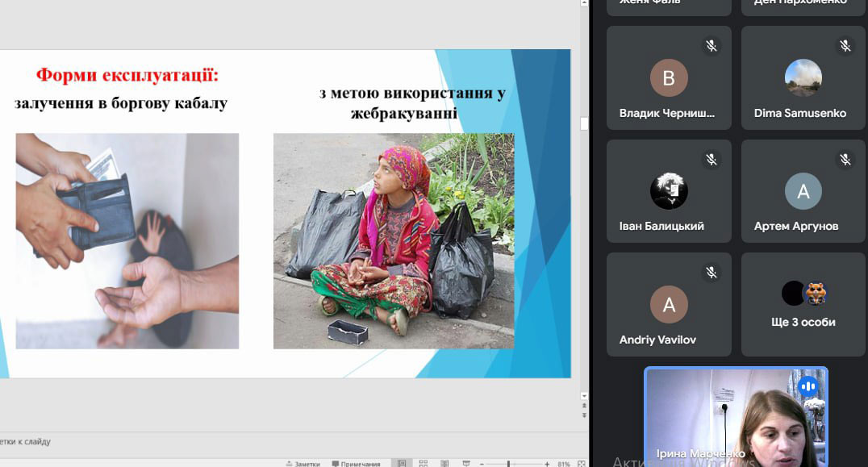Switch to Normal view icon in status bar
Viewport: 868px width, 467px height.
pos(402,464)
